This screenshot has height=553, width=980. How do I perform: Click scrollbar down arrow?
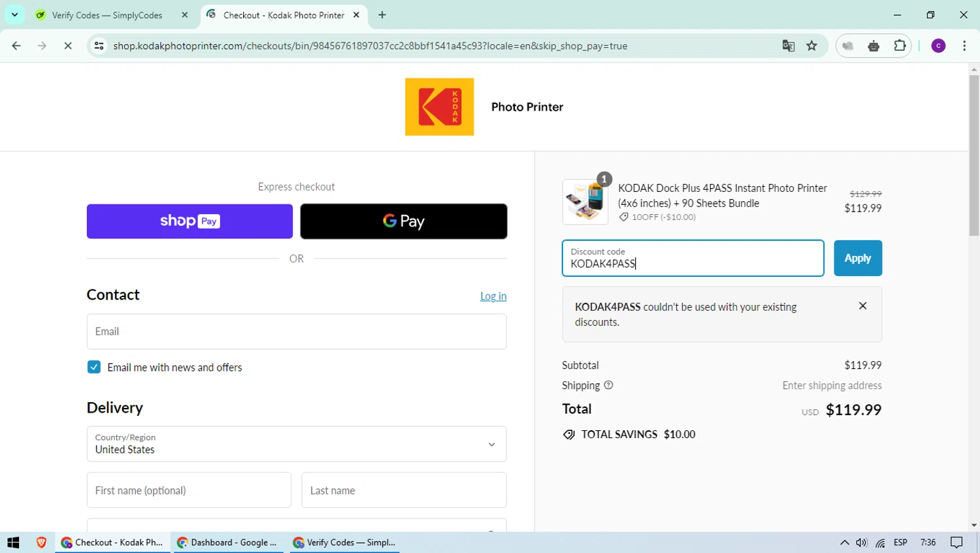pos(974,526)
